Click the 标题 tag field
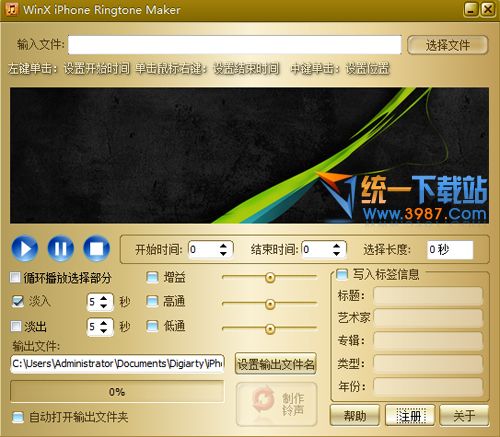Viewport: 500px width, 437px height. pyautogui.click(x=428, y=296)
